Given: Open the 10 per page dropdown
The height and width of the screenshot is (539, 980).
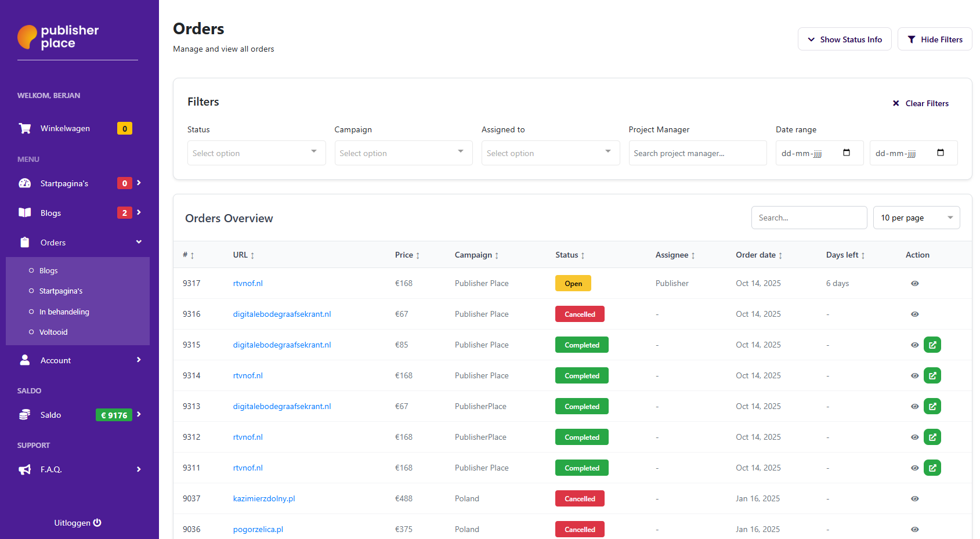Looking at the screenshot, I should click(x=916, y=218).
